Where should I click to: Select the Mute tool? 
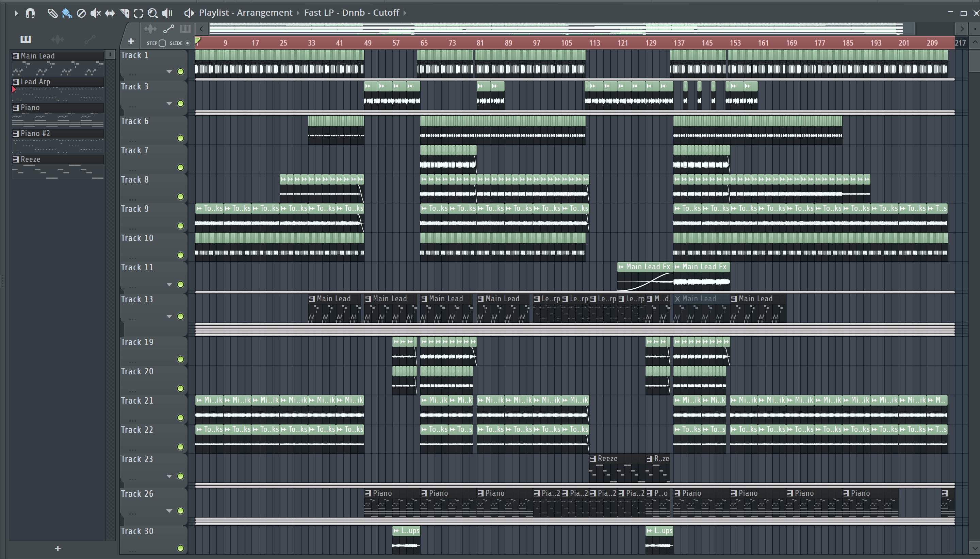point(95,13)
